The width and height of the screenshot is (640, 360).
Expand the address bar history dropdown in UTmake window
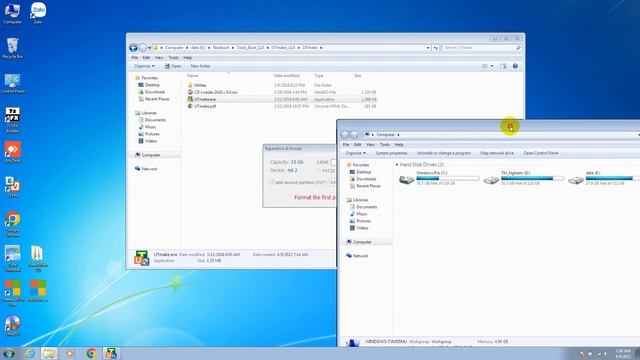428,48
